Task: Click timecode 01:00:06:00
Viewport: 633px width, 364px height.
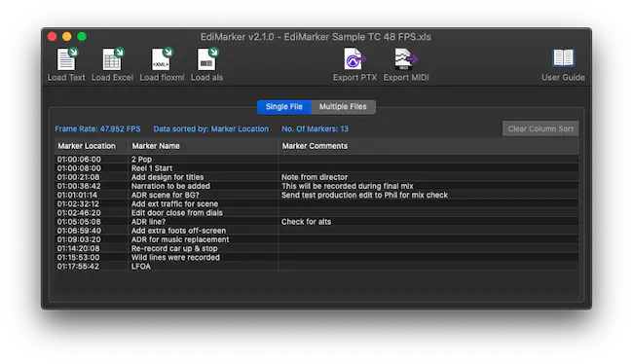Action: tap(79, 160)
